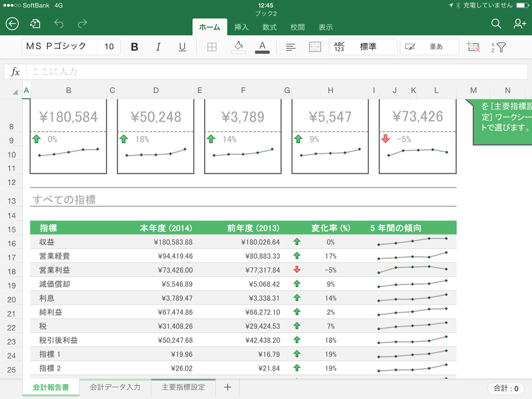Toggle italic formatting

tap(158, 47)
